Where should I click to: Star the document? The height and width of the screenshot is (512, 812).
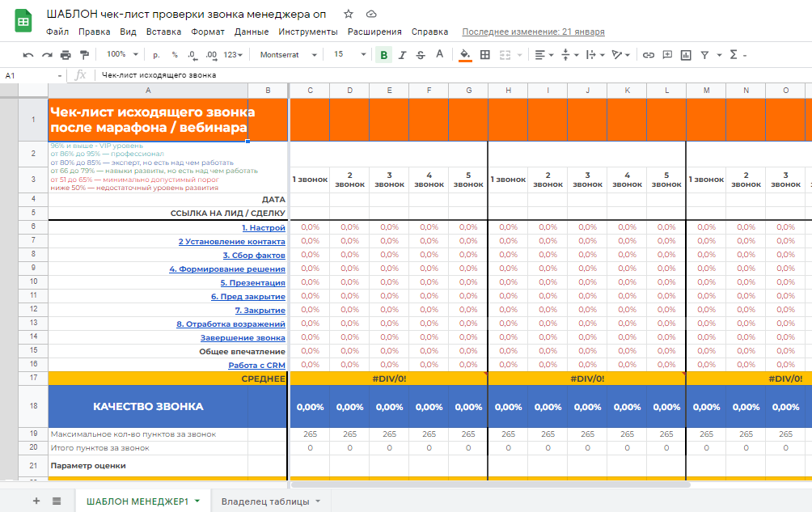(349, 14)
